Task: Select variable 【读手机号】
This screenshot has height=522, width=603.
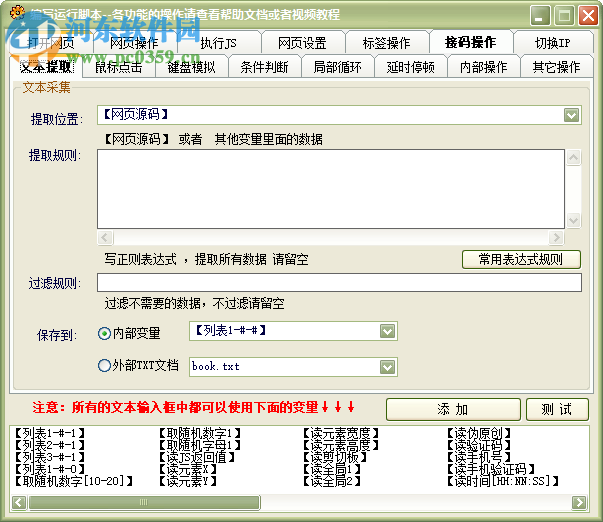Action: tap(479, 457)
